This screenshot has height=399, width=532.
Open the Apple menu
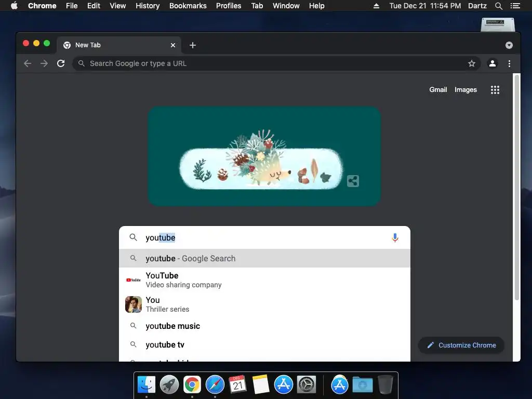(14, 6)
